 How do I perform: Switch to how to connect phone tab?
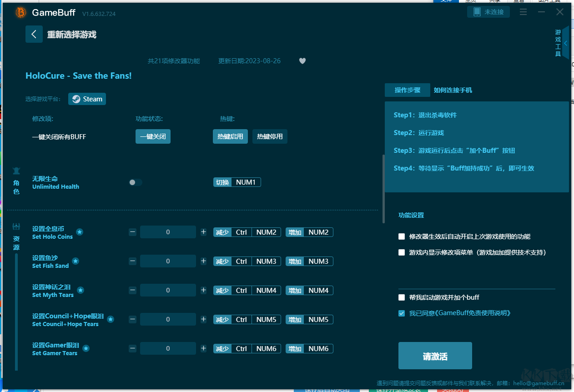coord(453,90)
